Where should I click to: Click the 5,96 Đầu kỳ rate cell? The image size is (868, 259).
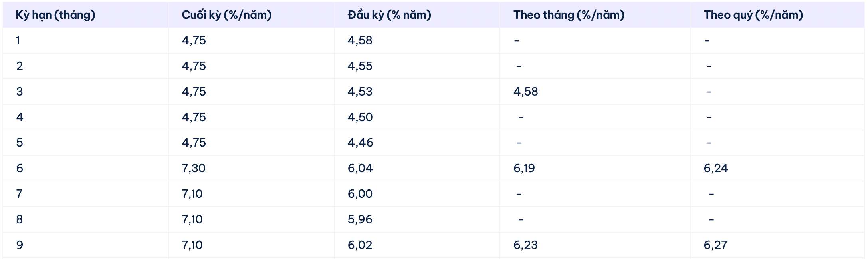click(x=360, y=219)
